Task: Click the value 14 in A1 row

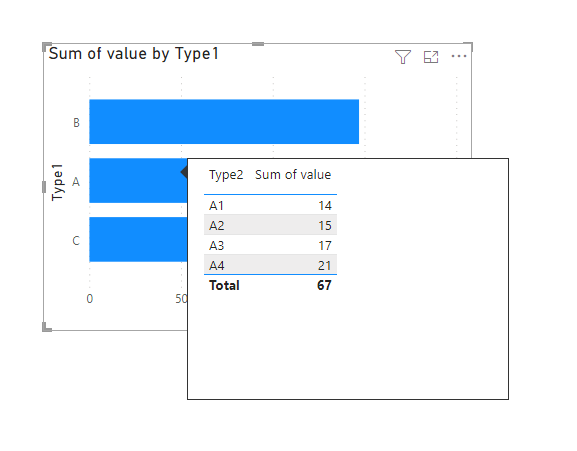Action: coord(325,206)
